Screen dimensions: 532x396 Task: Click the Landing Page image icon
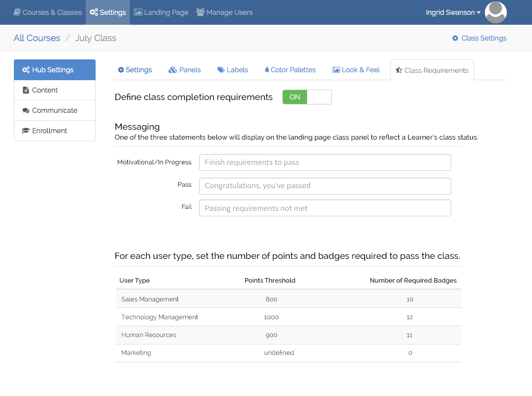click(138, 12)
